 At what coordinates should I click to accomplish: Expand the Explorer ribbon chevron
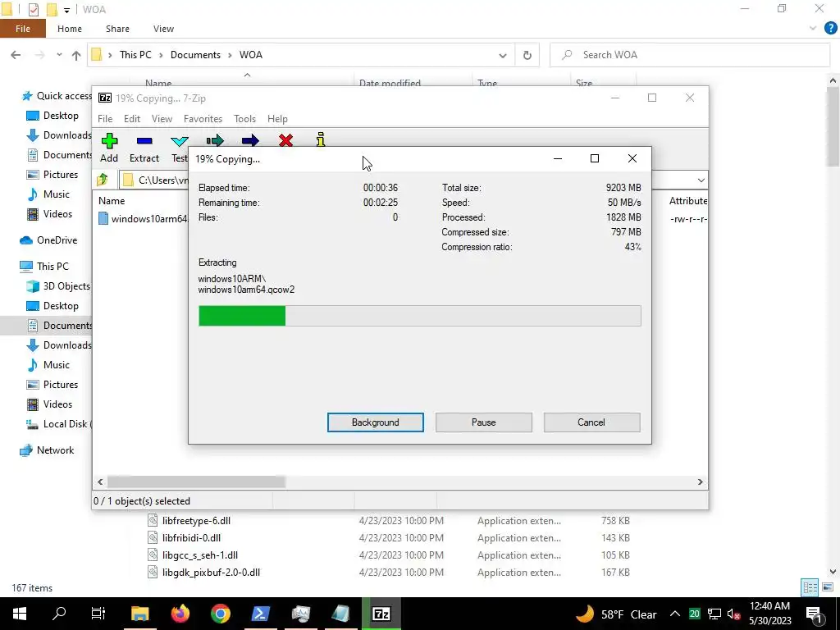813,29
